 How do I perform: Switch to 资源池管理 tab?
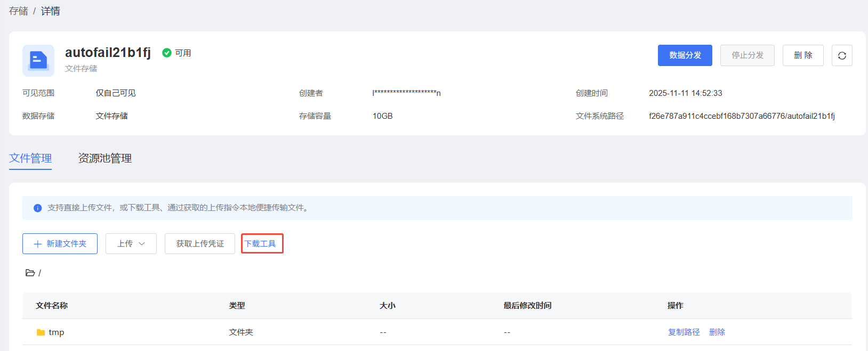[x=105, y=158]
